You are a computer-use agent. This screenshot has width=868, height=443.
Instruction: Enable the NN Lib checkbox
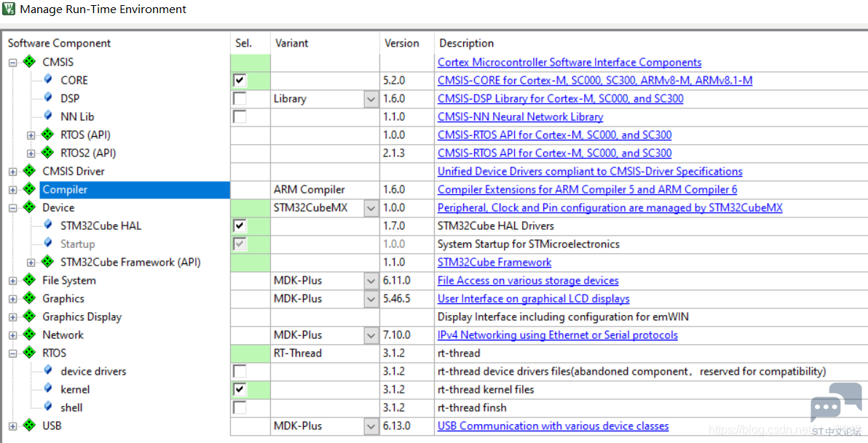[x=240, y=116]
